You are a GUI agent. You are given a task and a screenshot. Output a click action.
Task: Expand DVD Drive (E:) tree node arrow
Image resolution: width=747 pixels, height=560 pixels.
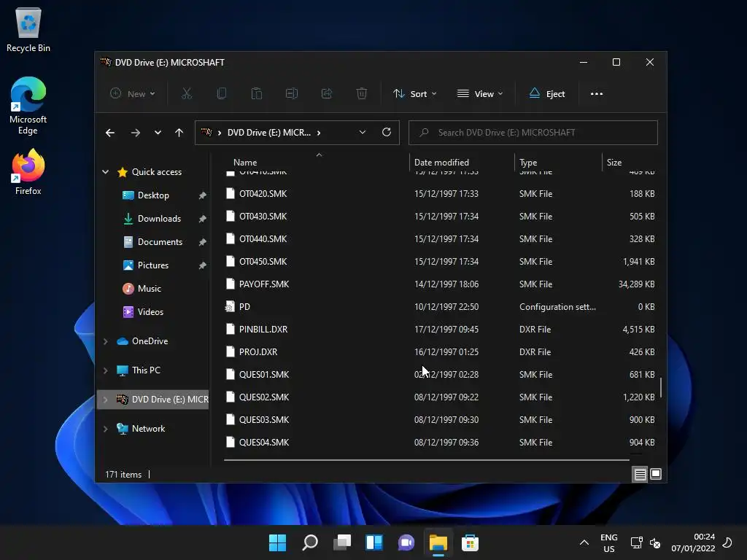(x=105, y=400)
